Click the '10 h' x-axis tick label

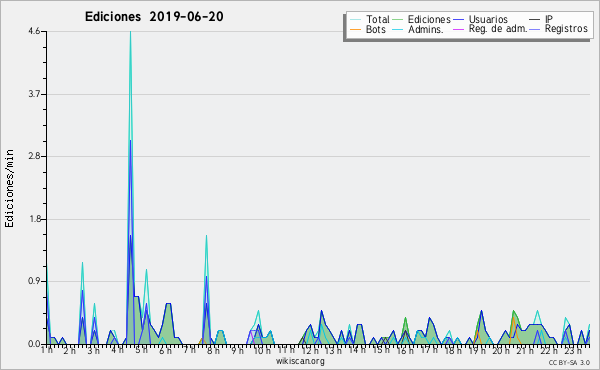coord(262,350)
